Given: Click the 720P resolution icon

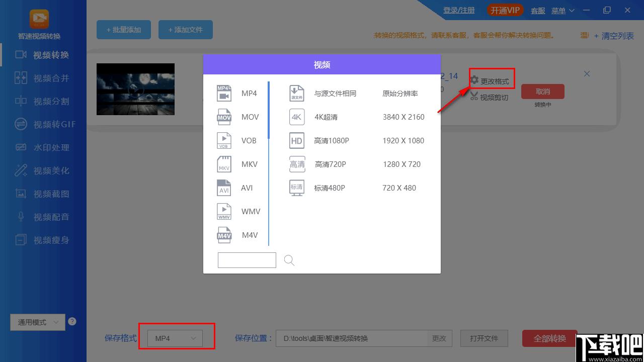Looking at the screenshot, I should click(x=297, y=164).
